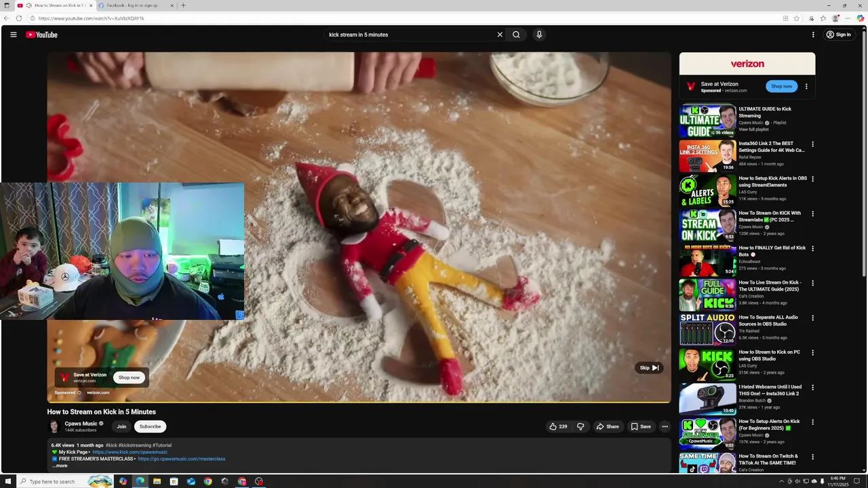Open menu for Kick Alerts in OBS video

tap(813, 179)
